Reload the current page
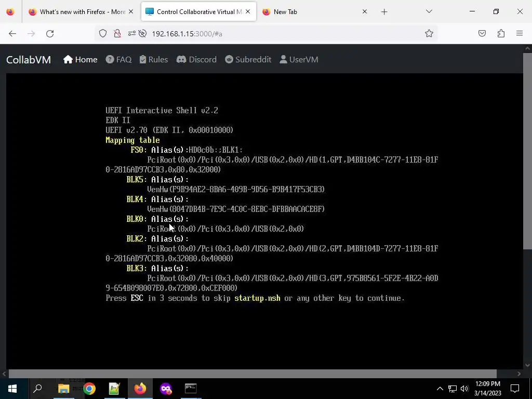 tap(50, 34)
